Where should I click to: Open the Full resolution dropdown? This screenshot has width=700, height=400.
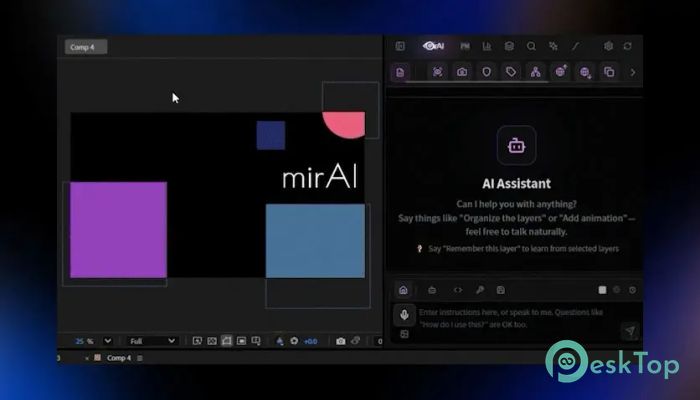coord(152,341)
